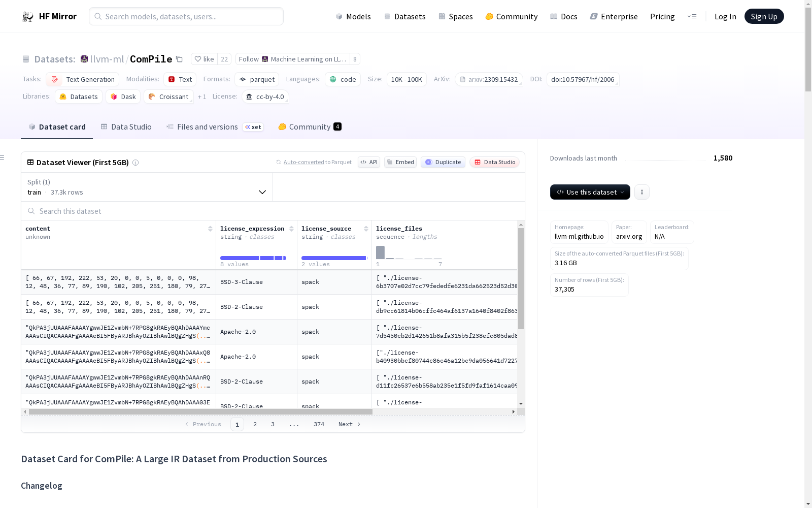Open the arxiv.org paper link
Screen dimensions: 812x508
click(629, 237)
